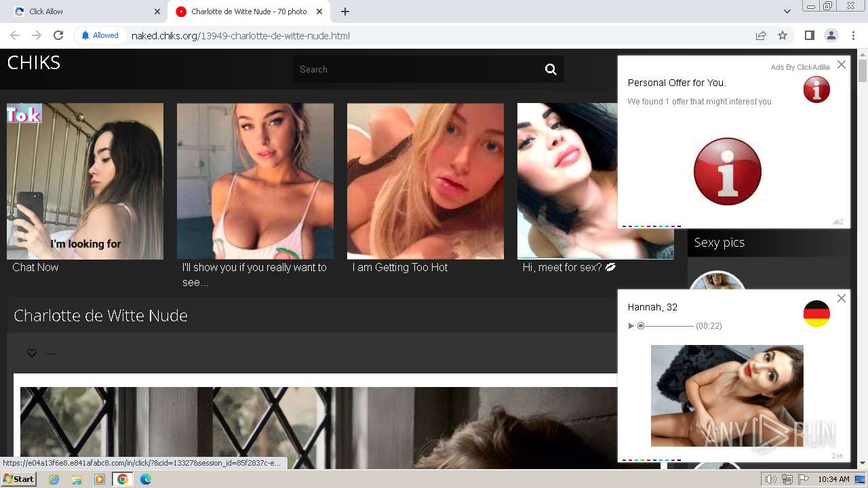Share this page icon
This screenshot has height=488, width=868.
click(761, 35)
